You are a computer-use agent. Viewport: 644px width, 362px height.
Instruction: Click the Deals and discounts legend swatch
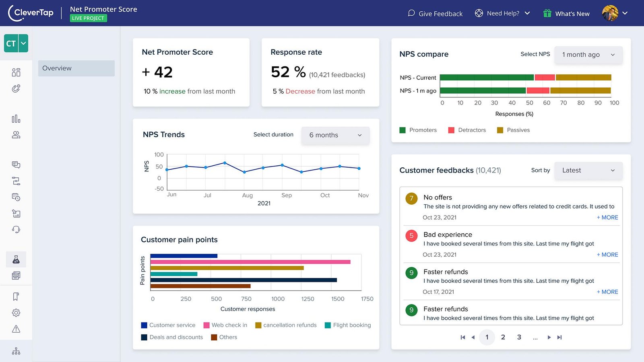tap(144, 337)
